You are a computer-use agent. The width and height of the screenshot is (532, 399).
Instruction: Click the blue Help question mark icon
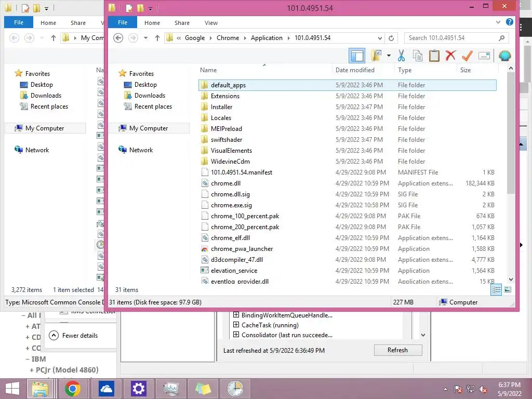[509, 22]
